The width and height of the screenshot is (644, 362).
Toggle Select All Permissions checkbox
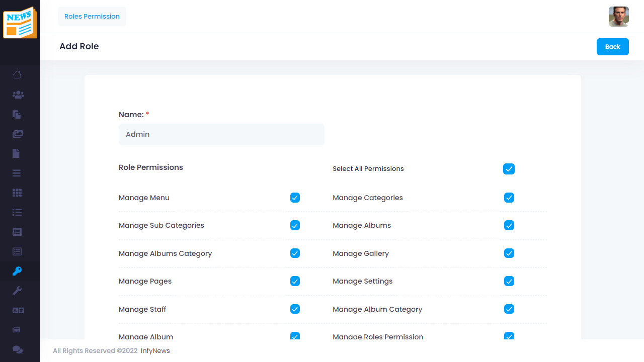point(509,169)
